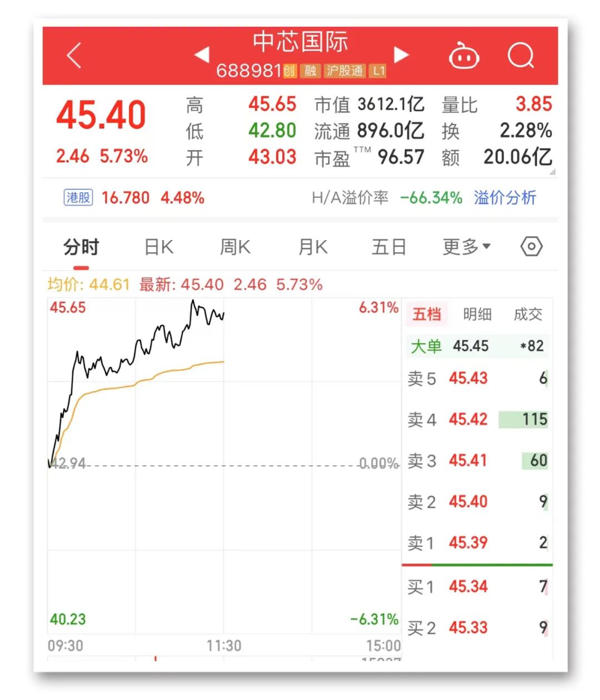The image size is (600, 700).
Task: Tap open price 43.03
Action: (x=272, y=157)
